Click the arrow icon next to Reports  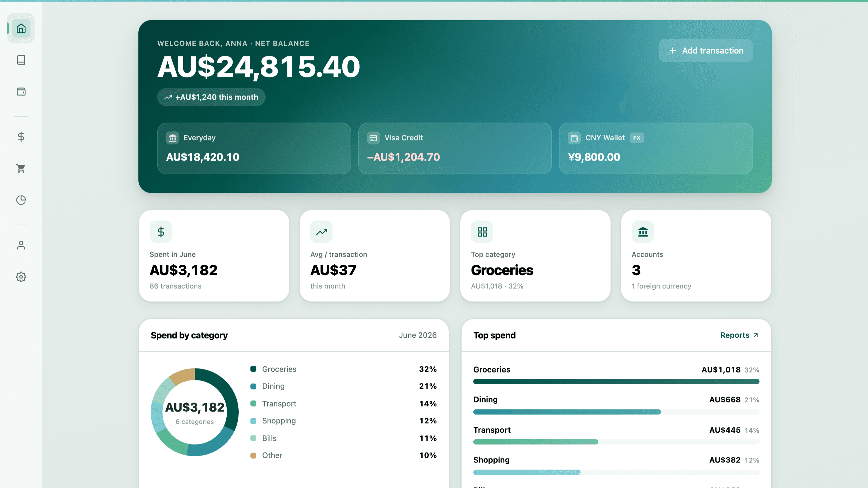point(756,335)
